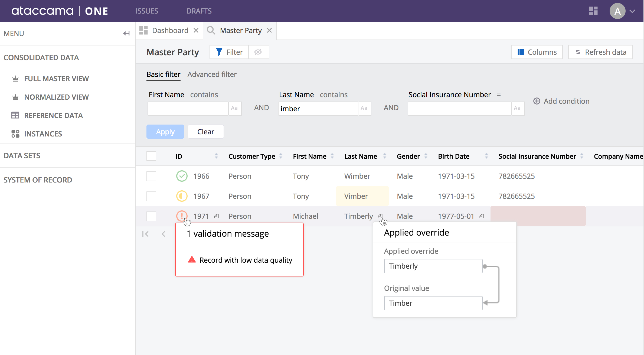Click the First Name filter input field
This screenshot has height=355, width=644.
pyautogui.click(x=188, y=108)
